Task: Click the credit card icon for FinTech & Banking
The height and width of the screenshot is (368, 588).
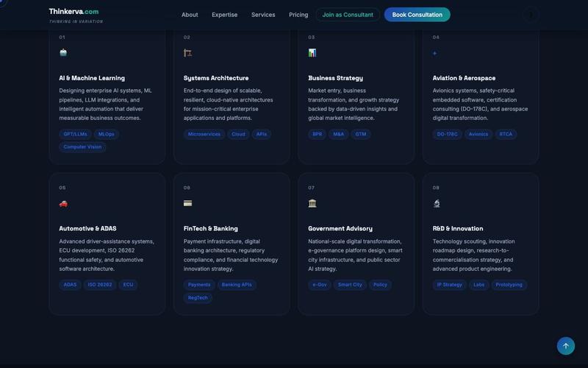Action: (188, 203)
